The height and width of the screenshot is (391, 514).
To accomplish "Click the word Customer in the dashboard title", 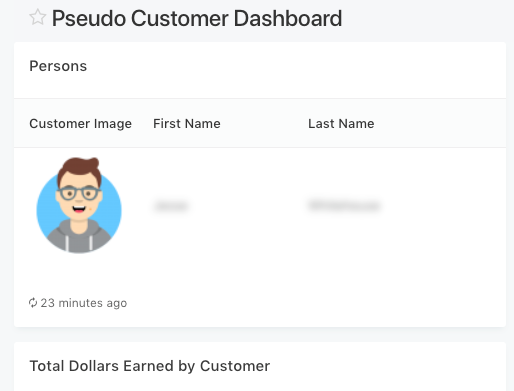I will click(x=180, y=18).
